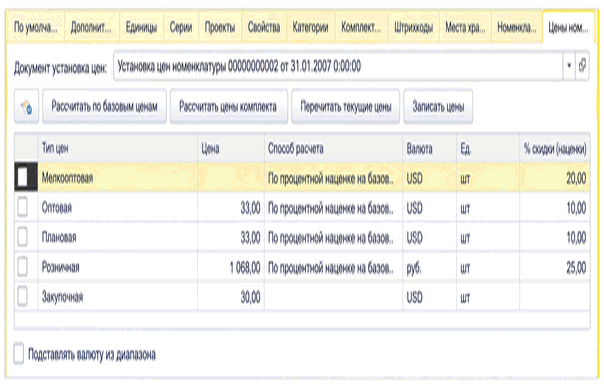Select the Оптовая price type cell
The image size is (604, 388).
pyautogui.click(x=117, y=207)
